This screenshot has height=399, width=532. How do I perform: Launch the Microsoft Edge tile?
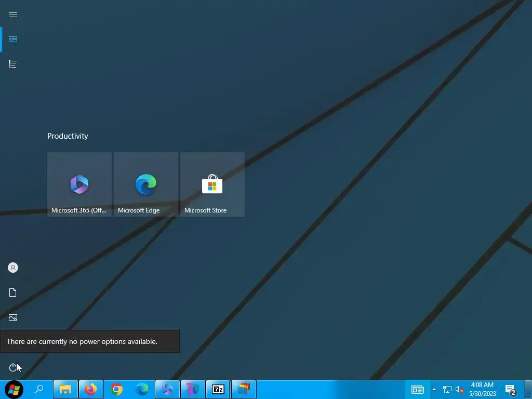point(146,184)
